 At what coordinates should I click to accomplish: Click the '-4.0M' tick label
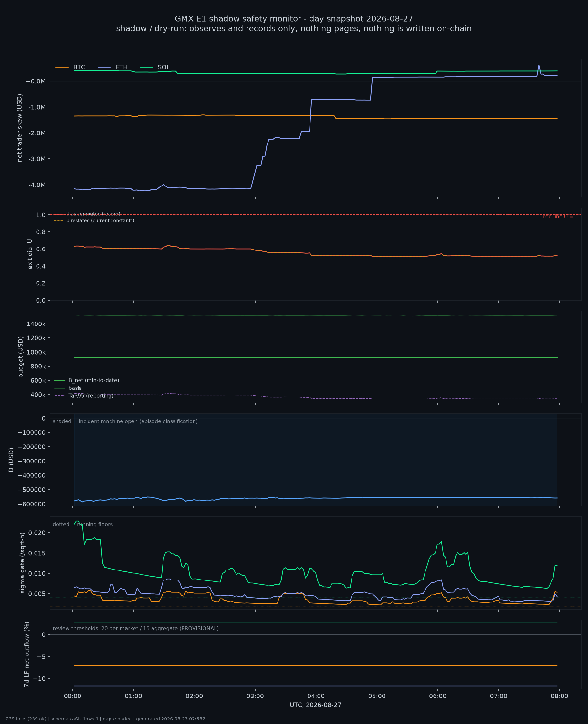coord(37,185)
